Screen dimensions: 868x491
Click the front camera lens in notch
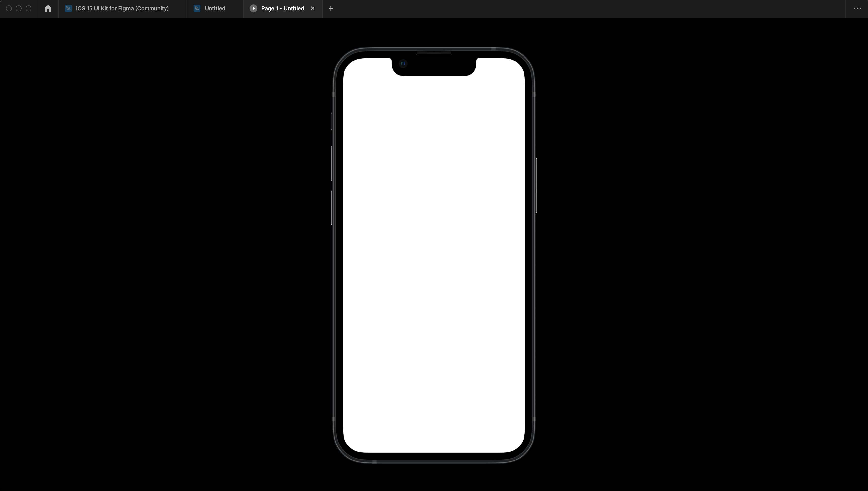pyautogui.click(x=403, y=64)
